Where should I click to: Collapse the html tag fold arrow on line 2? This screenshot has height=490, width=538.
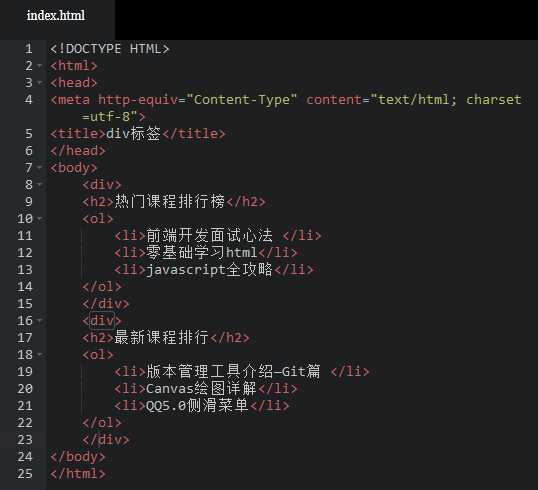coord(40,65)
